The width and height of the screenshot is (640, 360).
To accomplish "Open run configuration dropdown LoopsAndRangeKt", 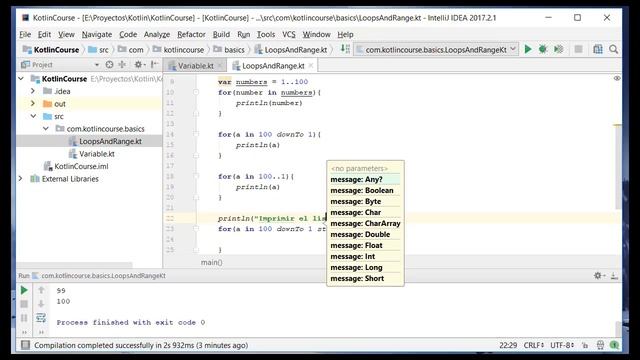I will click(x=436, y=49).
